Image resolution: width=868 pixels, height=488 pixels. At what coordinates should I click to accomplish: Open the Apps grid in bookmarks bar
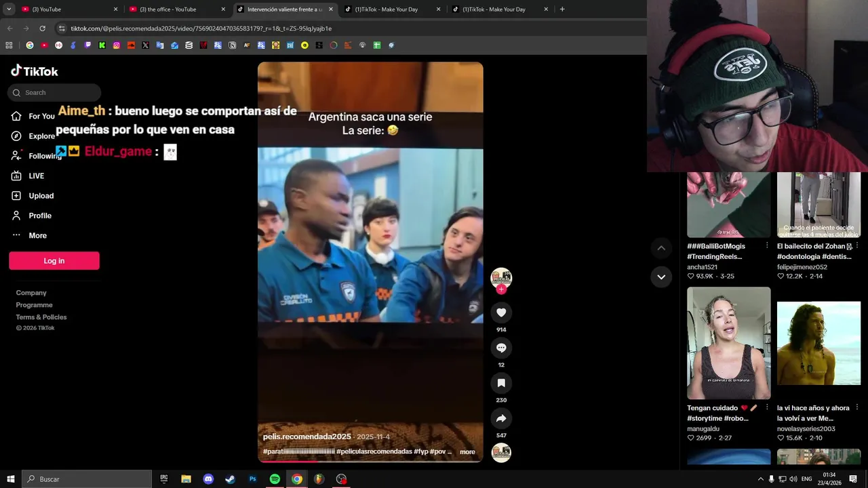point(9,45)
